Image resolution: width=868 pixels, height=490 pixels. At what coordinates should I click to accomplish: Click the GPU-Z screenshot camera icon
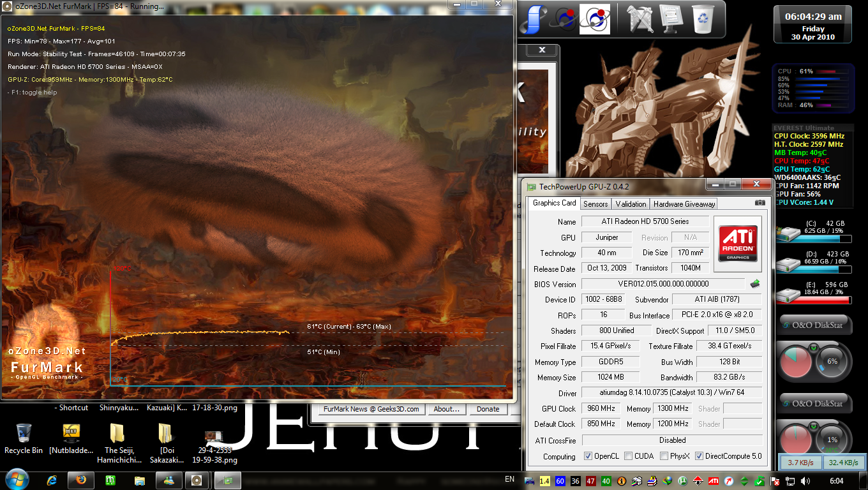click(x=759, y=203)
